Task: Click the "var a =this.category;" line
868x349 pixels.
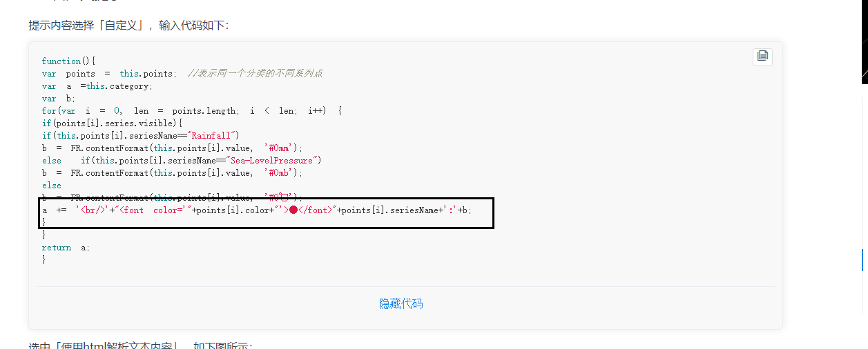Action: [97, 86]
